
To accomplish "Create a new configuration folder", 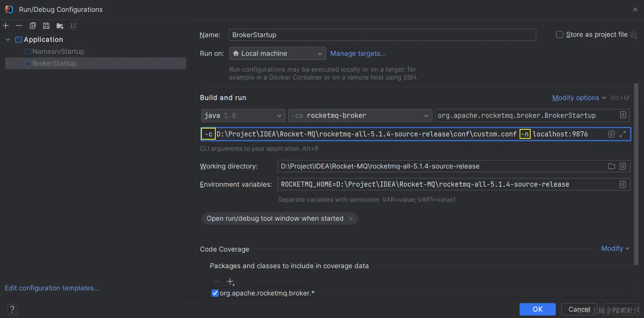I will [60, 26].
